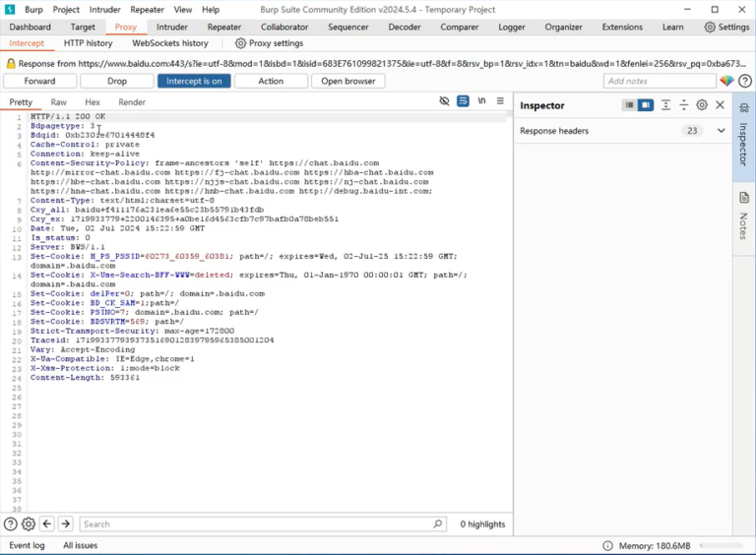Click magnifier icon in search box
Image resolution: width=756 pixels, height=555 pixels.
click(x=437, y=524)
